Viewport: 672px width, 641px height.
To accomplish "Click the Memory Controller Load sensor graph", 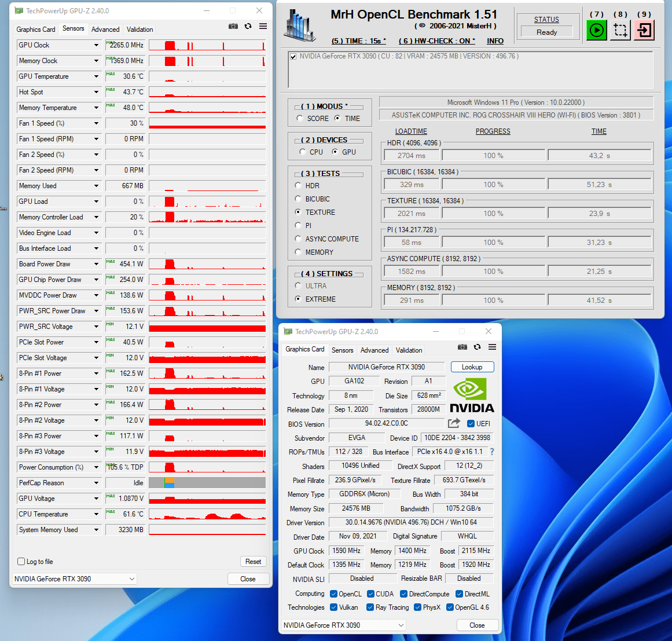I will (207, 217).
